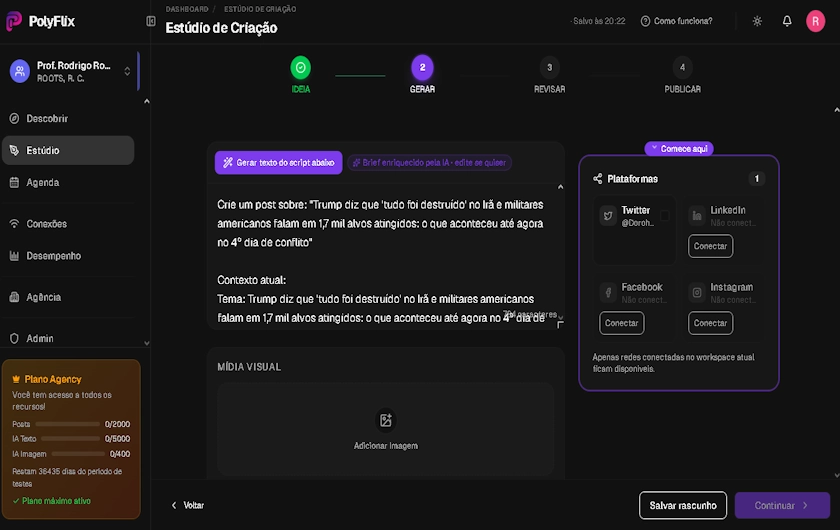840x530 pixels.
Task: Open notifications with the bell icon
Action: point(787,21)
